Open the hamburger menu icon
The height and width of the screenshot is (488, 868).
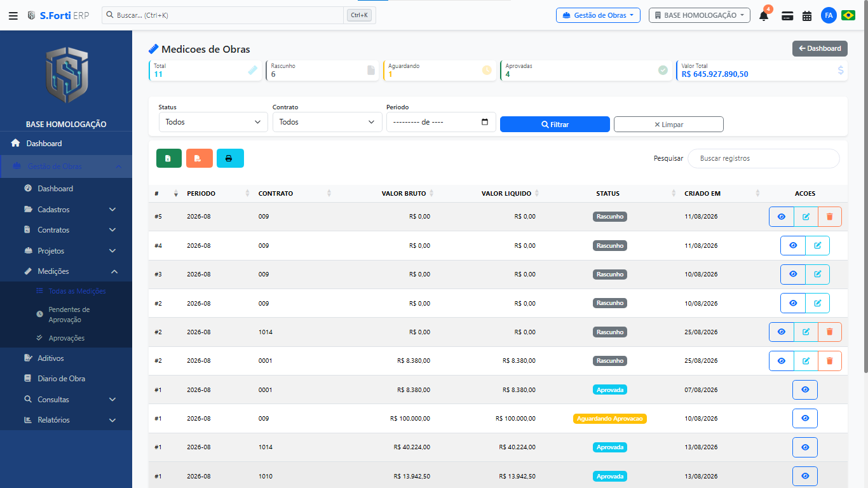pos(13,15)
